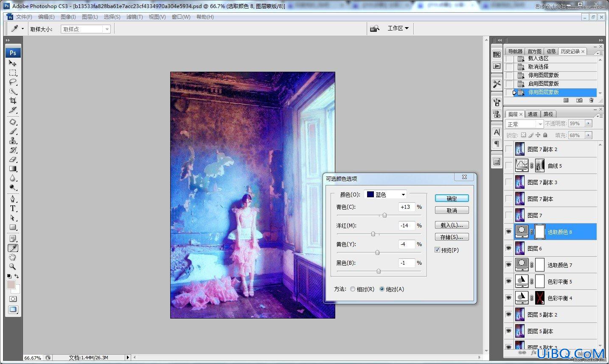Expand the status bar info arrow

coord(128,358)
